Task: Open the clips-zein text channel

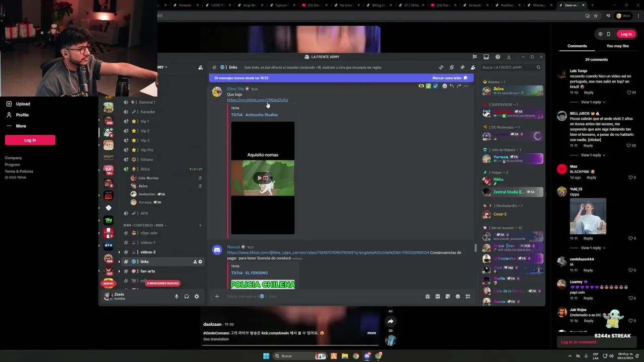Action: click(164, 233)
